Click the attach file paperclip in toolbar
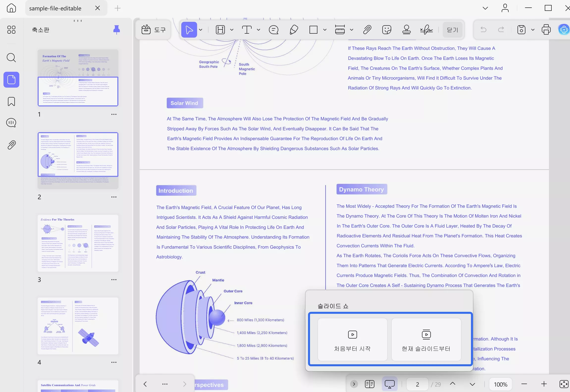570x392 pixels. click(x=367, y=30)
